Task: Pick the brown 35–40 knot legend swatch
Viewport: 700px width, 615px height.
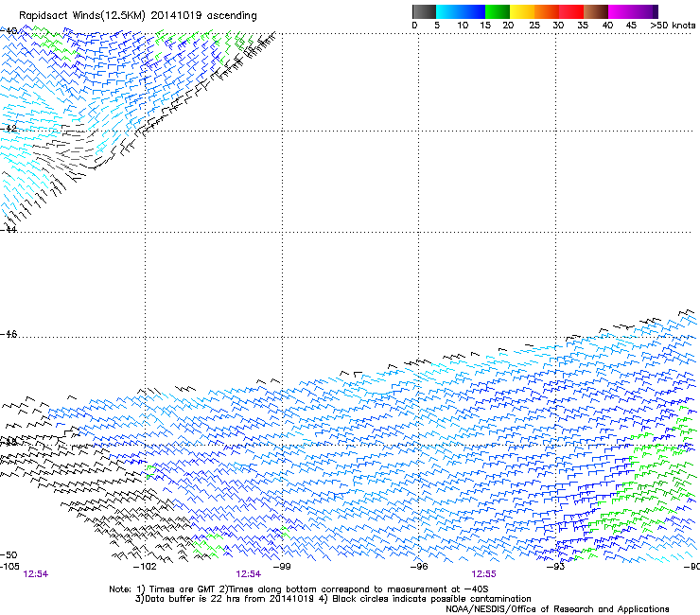Action: [x=596, y=11]
